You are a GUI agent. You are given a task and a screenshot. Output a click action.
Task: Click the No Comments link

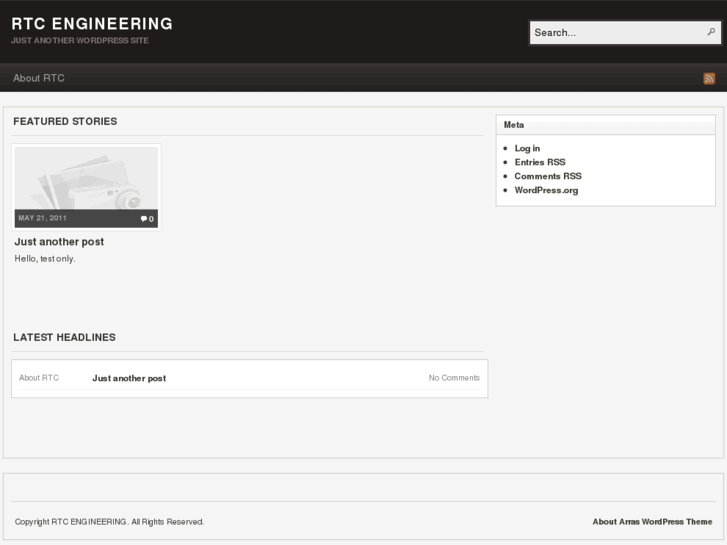pos(454,378)
